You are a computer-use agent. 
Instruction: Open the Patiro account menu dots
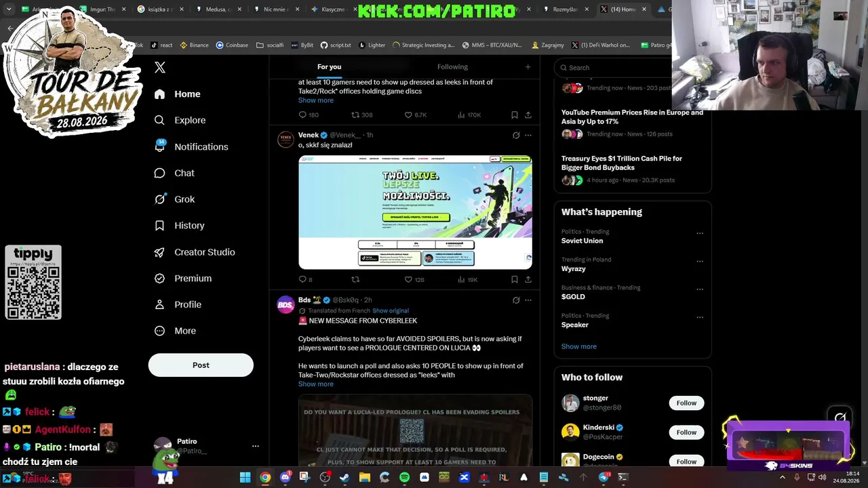click(x=256, y=446)
